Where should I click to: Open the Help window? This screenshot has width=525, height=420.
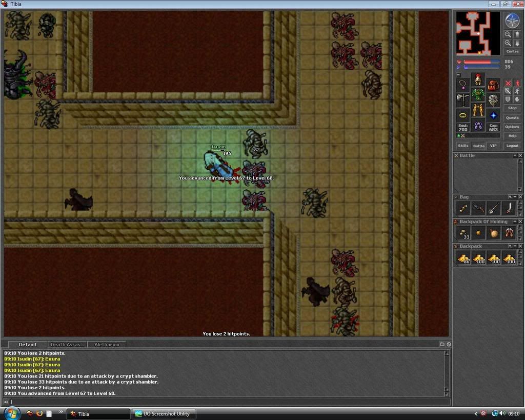point(512,136)
